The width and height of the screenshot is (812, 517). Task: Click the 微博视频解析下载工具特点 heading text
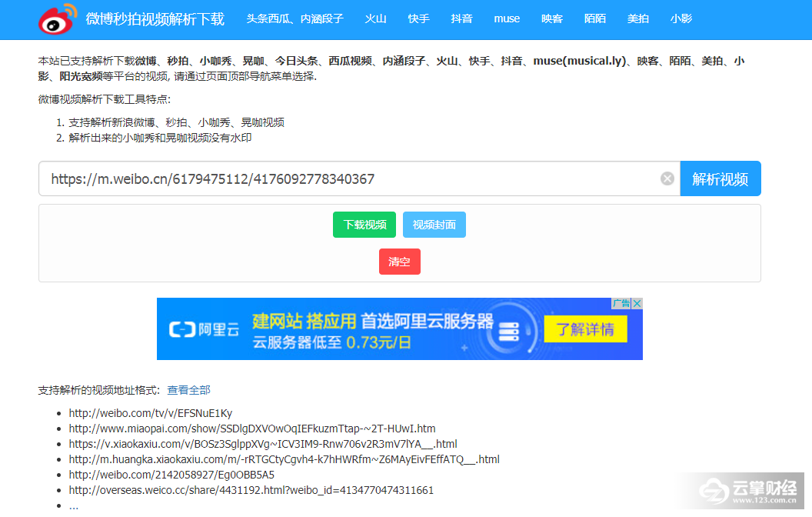104,99
